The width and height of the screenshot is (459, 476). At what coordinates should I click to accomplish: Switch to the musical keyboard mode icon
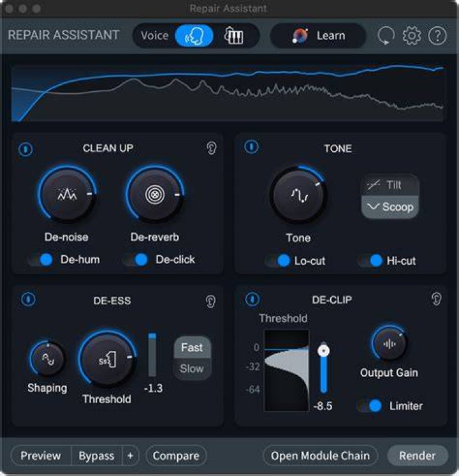coord(233,36)
